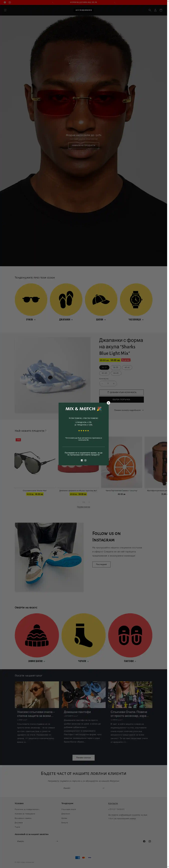
Task: Open the sunglasses category circle icon
Action: pyautogui.click(x=31, y=299)
